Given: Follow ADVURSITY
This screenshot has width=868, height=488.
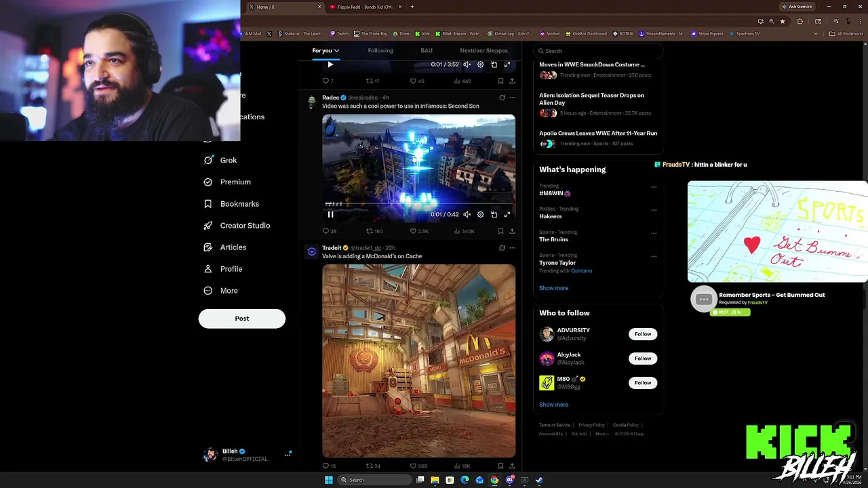Looking at the screenshot, I should coord(643,333).
